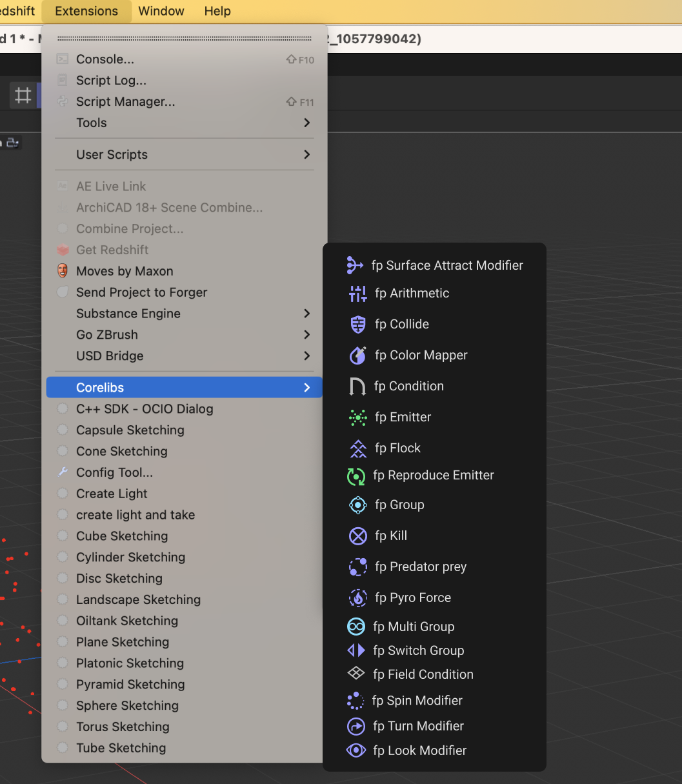Choose Disc Sketching
Viewport: 682px width, 784px height.
click(185, 579)
